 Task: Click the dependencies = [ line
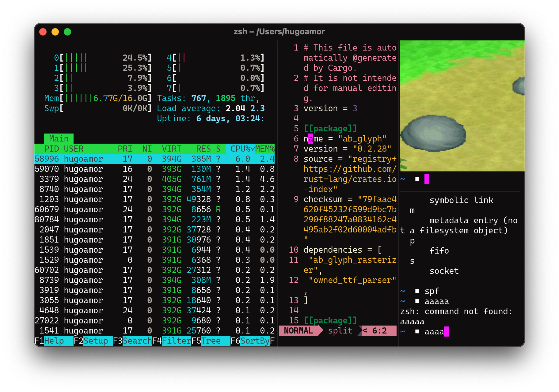pyautogui.click(x=343, y=250)
